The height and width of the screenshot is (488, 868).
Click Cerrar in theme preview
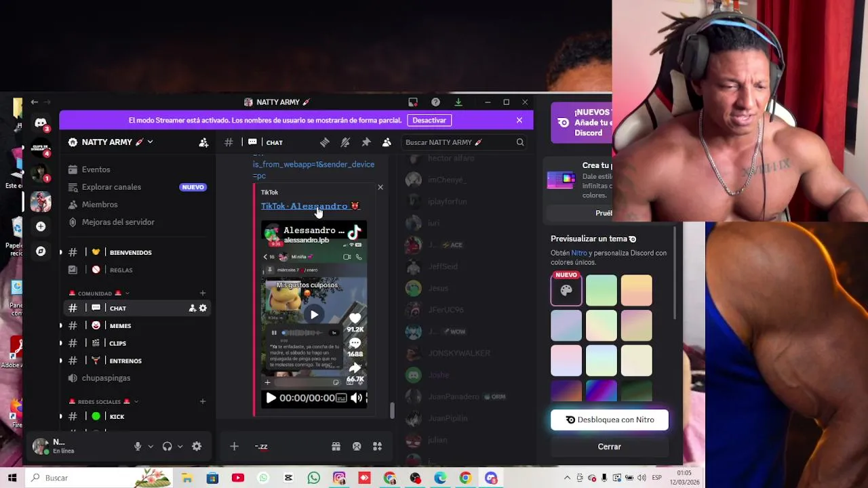click(610, 447)
